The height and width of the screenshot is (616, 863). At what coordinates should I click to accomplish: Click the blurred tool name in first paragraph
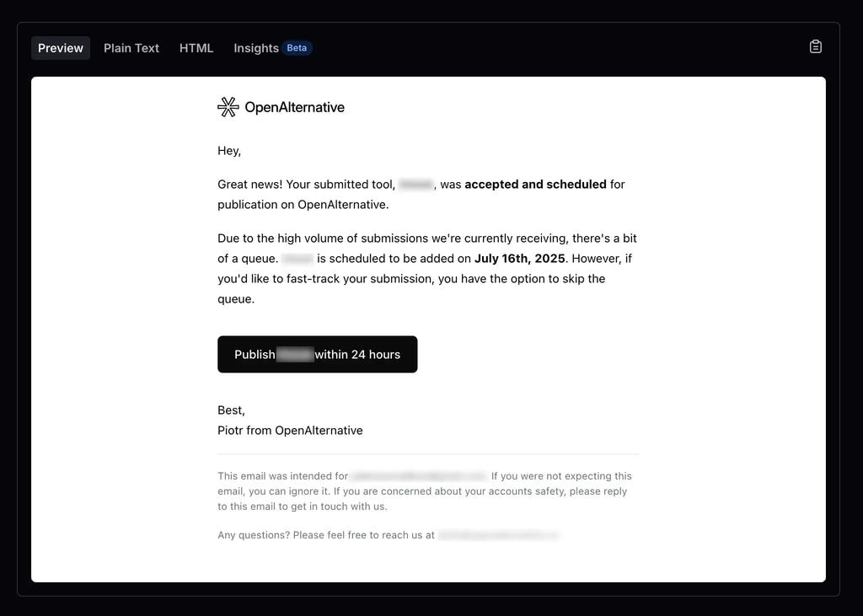point(416,184)
